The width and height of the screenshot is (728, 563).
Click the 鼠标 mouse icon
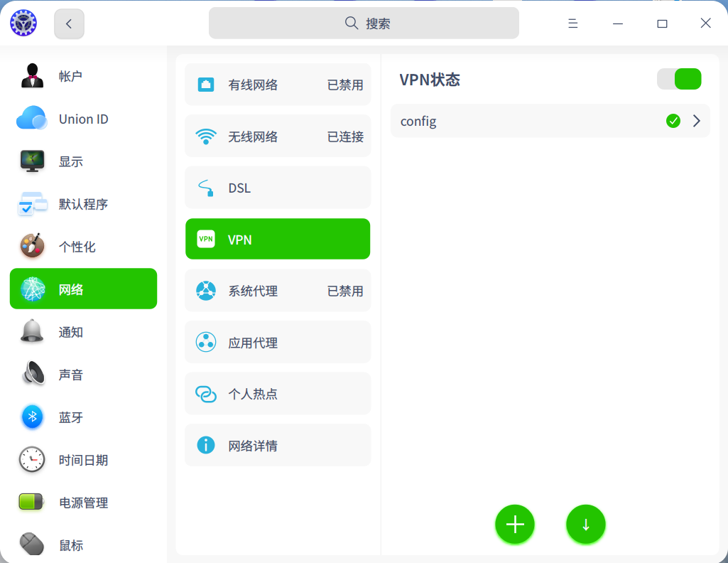(32, 544)
